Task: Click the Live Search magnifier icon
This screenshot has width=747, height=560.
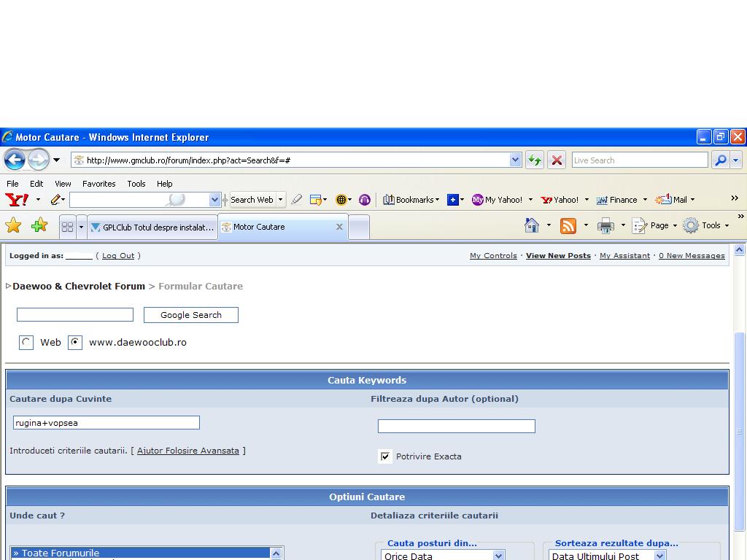Action: 721,160
